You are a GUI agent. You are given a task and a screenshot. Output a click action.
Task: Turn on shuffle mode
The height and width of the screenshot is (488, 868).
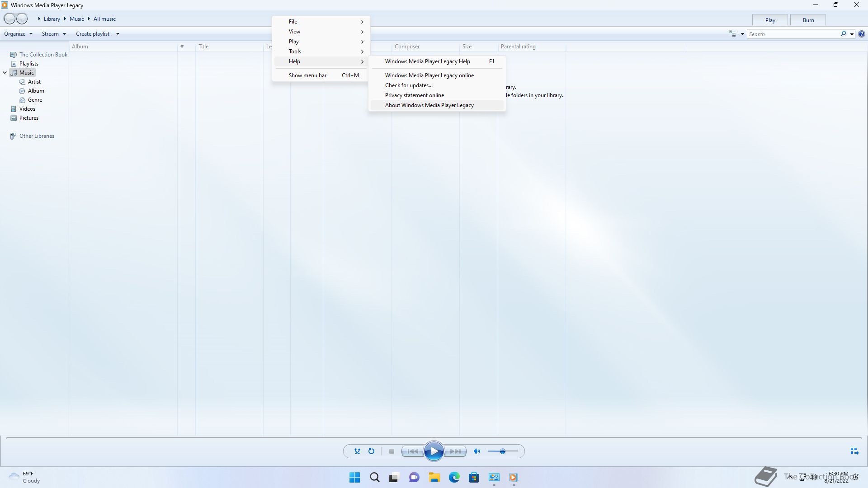(x=357, y=451)
